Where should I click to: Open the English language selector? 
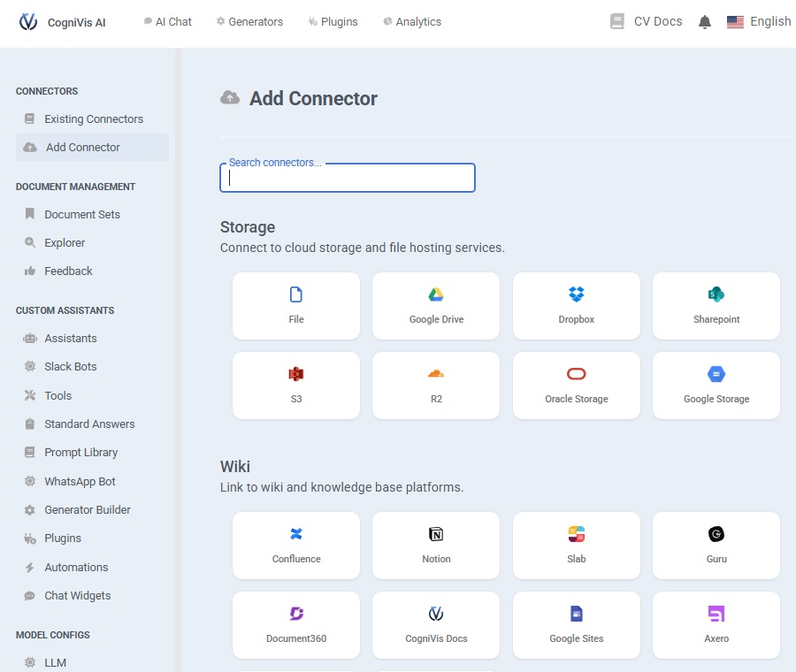click(759, 22)
